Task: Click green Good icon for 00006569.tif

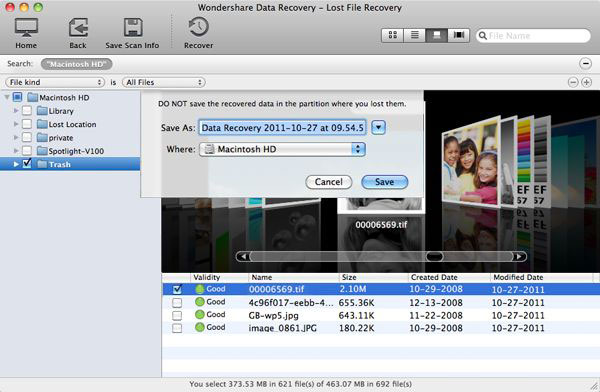Action: click(x=199, y=289)
